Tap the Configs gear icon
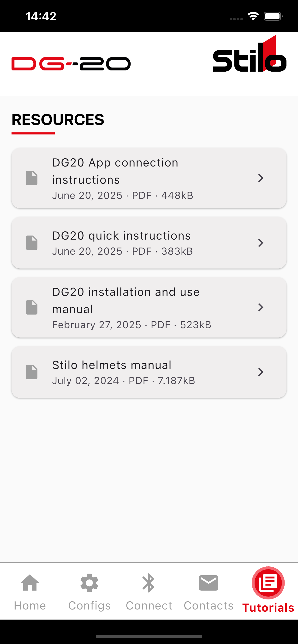 coord(89,583)
